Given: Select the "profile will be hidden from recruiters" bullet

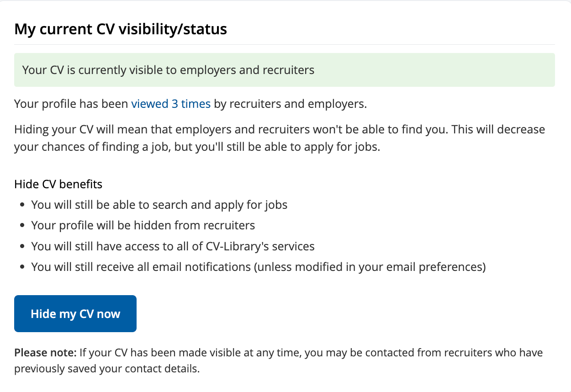Looking at the screenshot, I should (x=143, y=225).
